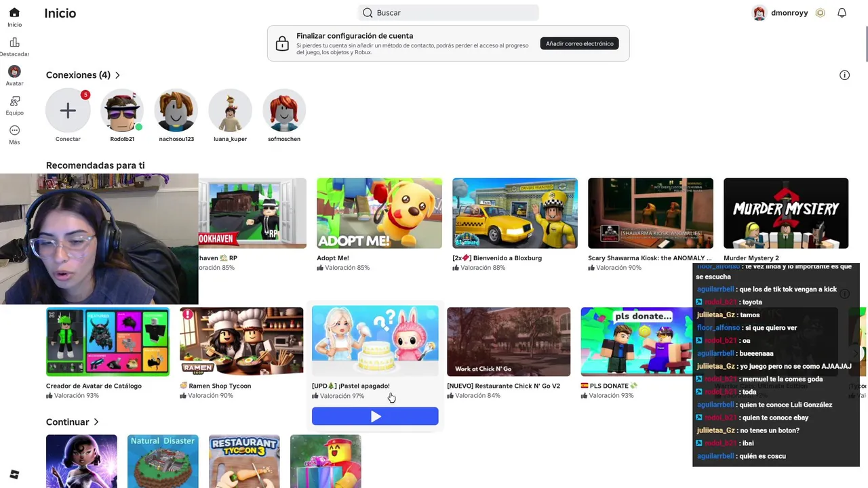This screenshot has width=868, height=488.
Task: Click the Valoración 88% rating text
Action: [483, 268]
